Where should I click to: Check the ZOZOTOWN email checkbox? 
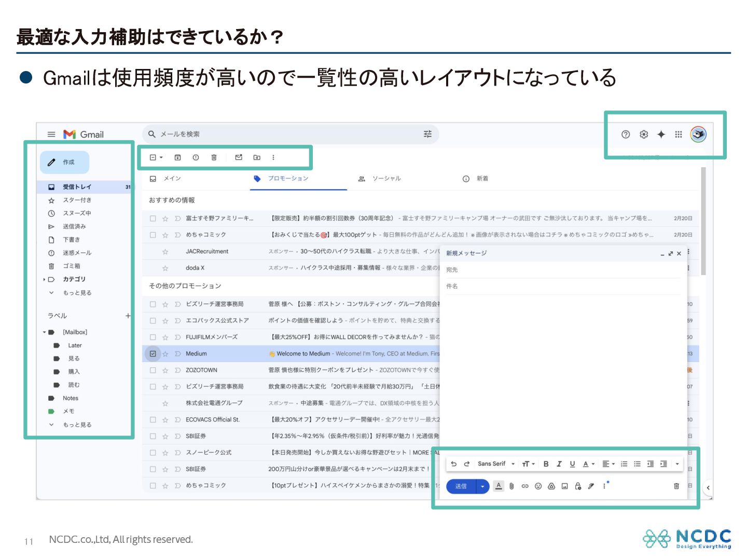[x=153, y=370]
